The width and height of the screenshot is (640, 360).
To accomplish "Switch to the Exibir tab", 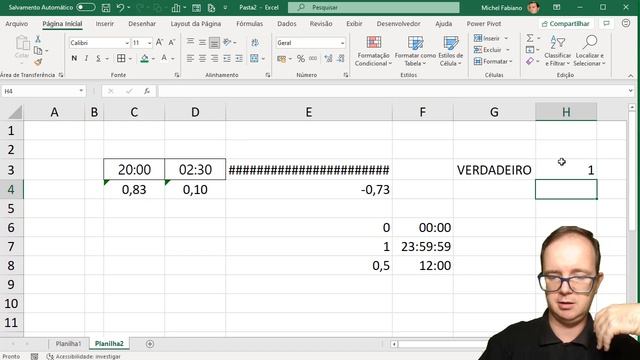I will point(354,24).
